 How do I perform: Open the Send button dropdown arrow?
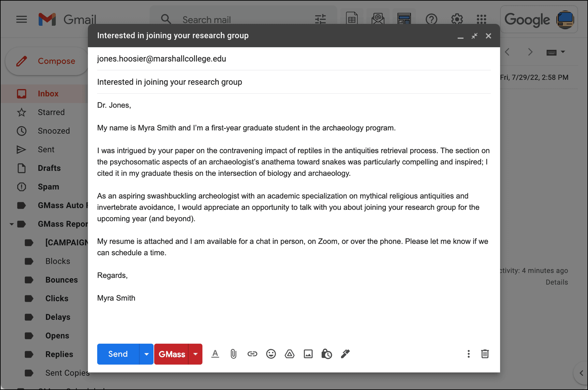[x=146, y=354]
